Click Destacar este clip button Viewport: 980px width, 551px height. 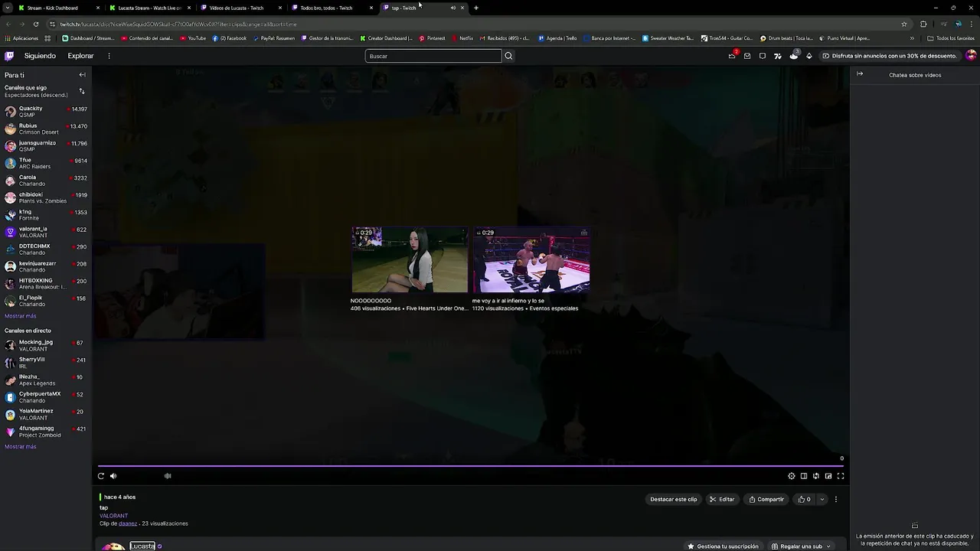tap(674, 499)
